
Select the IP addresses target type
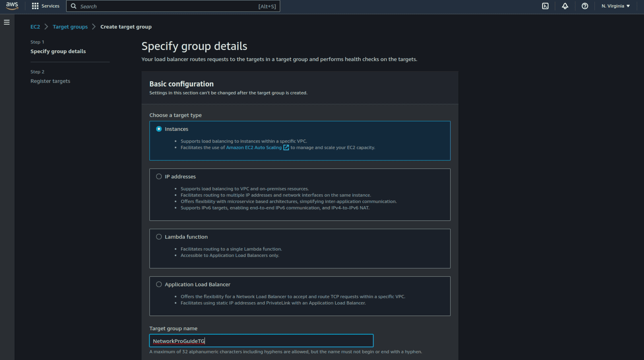pos(159,176)
